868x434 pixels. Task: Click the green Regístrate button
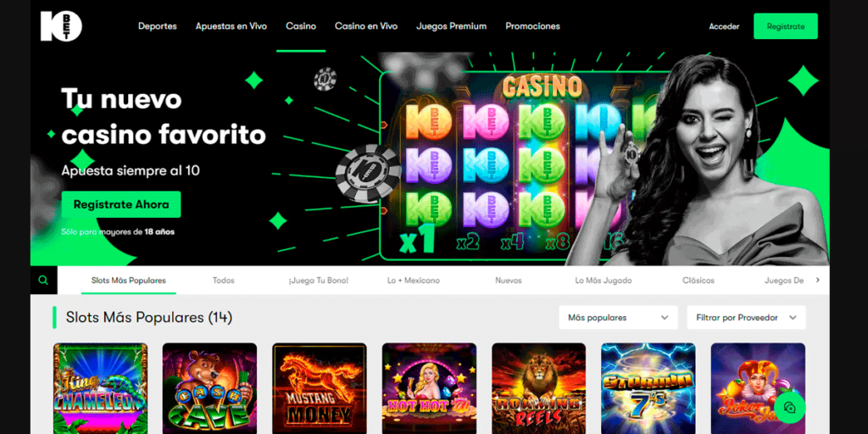tap(785, 26)
